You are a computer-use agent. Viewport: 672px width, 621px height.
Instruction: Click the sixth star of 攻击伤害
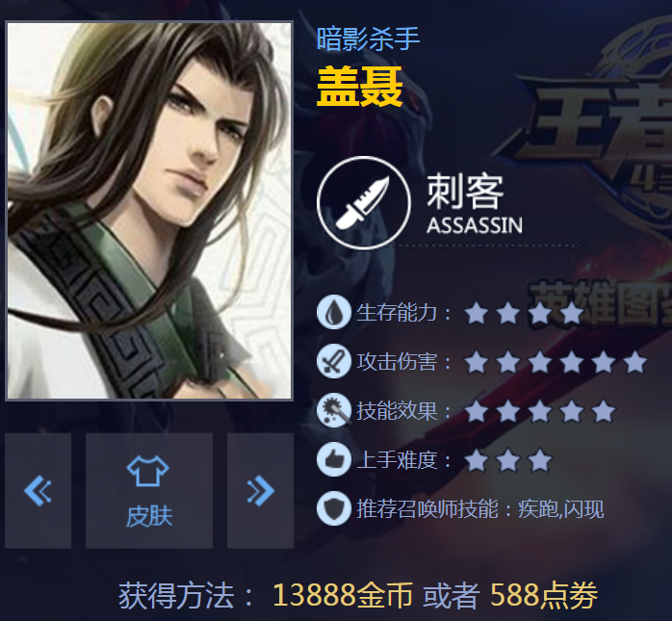click(635, 362)
